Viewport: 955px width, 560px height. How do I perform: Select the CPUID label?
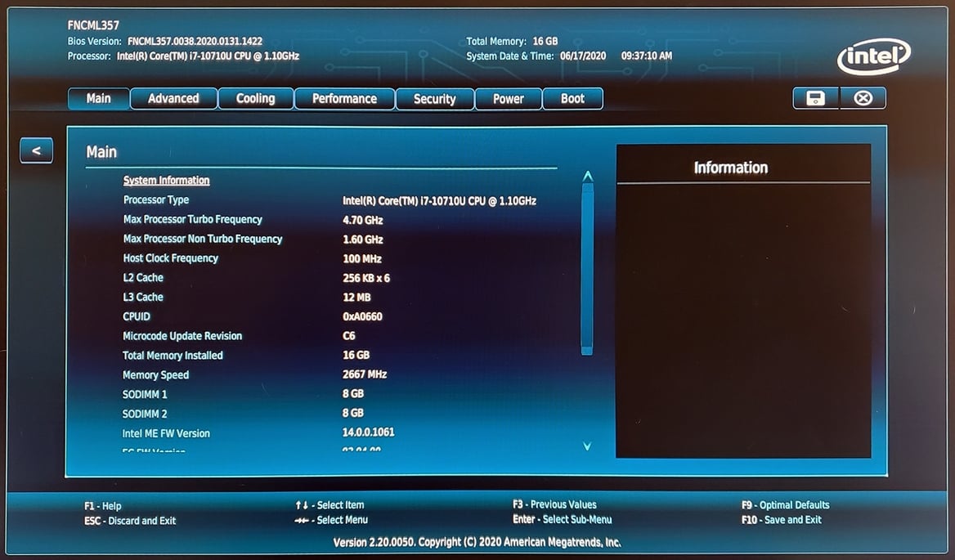click(x=137, y=316)
